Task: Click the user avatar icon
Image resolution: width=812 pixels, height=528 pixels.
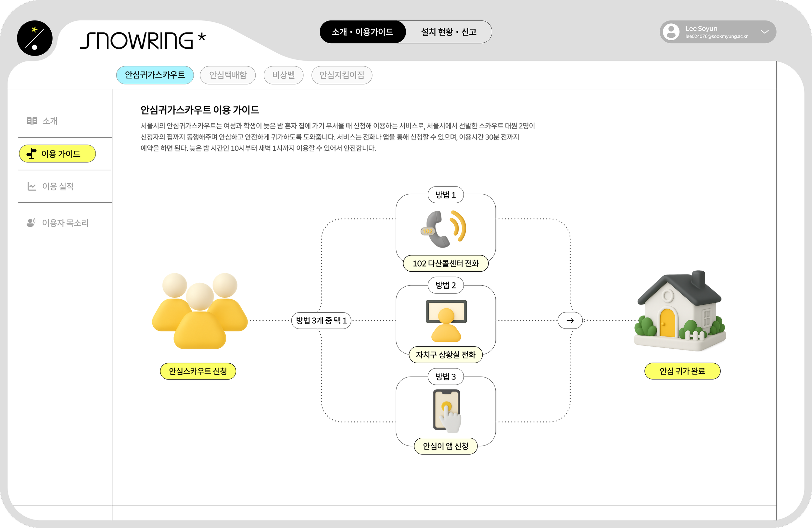Action: 671,32
